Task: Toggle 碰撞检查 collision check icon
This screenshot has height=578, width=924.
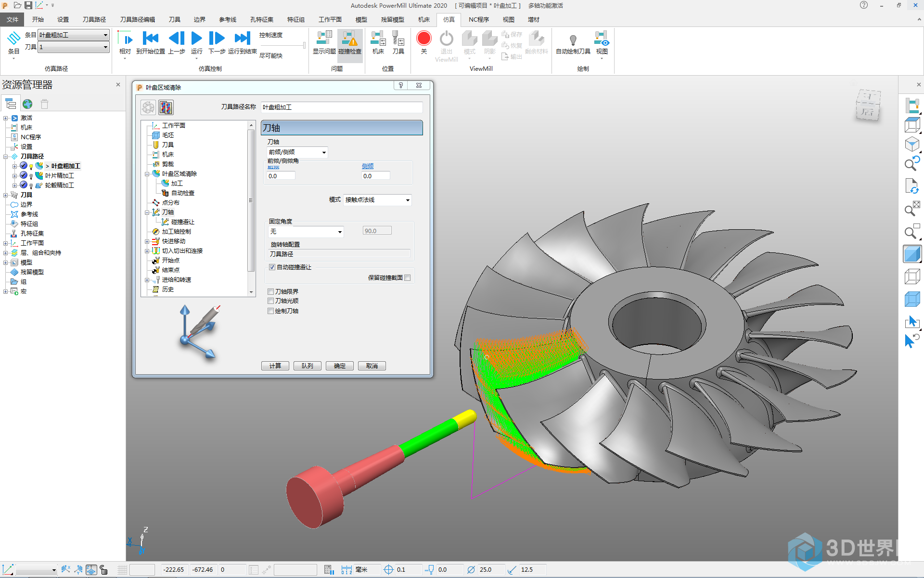Action: [x=350, y=39]
